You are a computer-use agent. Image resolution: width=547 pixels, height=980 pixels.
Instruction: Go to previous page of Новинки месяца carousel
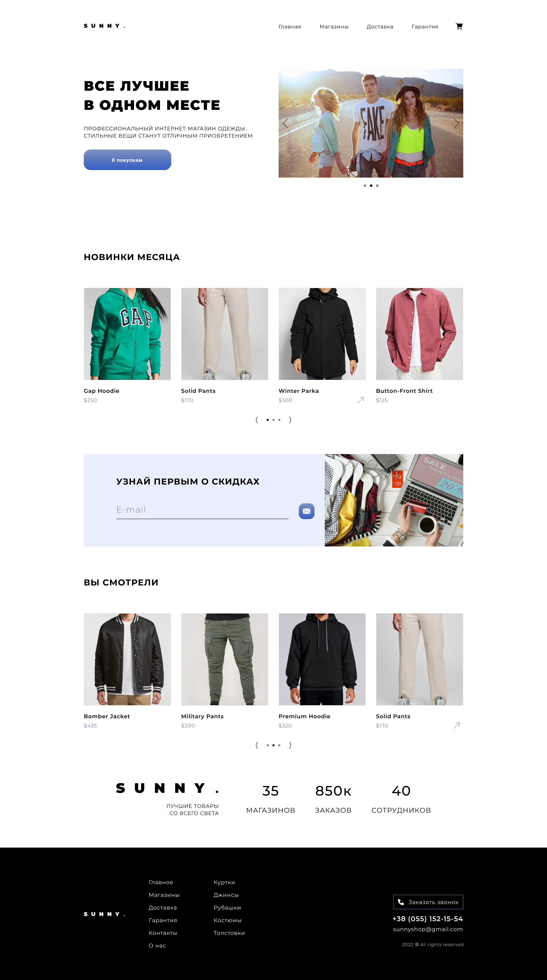257,420
